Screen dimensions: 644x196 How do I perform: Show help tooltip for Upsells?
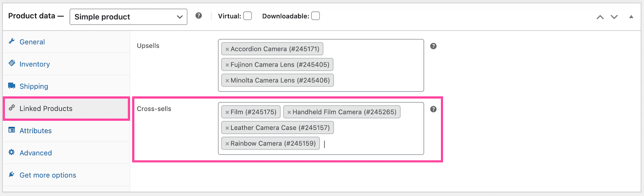pos(433,46)
